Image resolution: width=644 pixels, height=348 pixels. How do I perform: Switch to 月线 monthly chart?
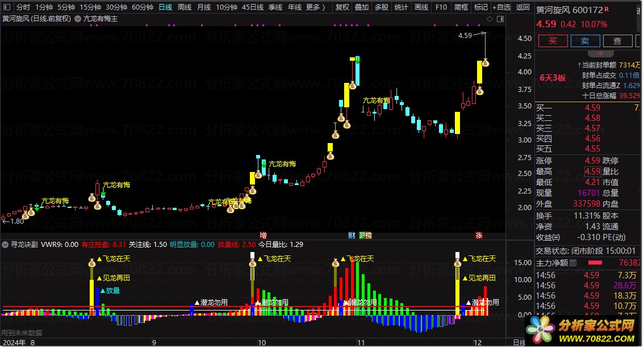(204, 7)
